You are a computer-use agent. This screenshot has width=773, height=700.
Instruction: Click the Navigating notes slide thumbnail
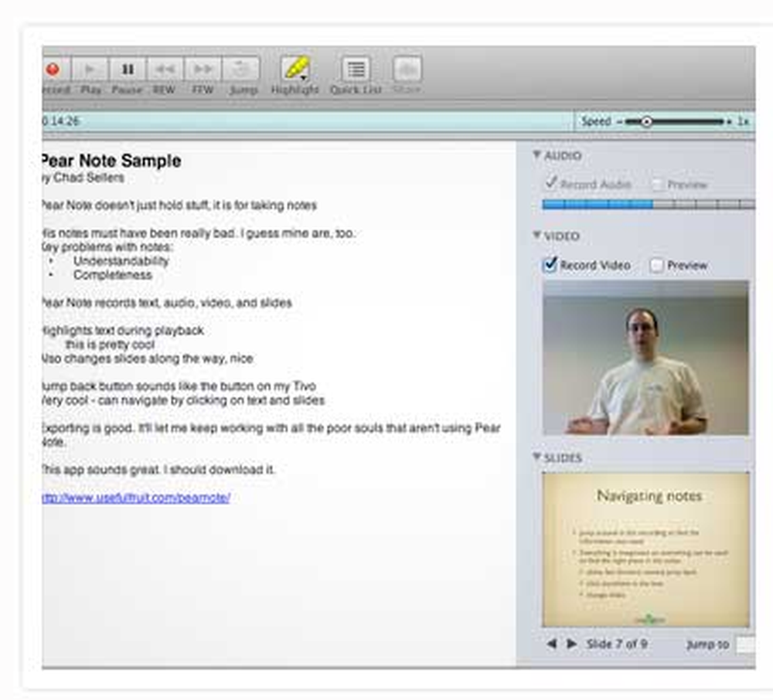point(645,549)
